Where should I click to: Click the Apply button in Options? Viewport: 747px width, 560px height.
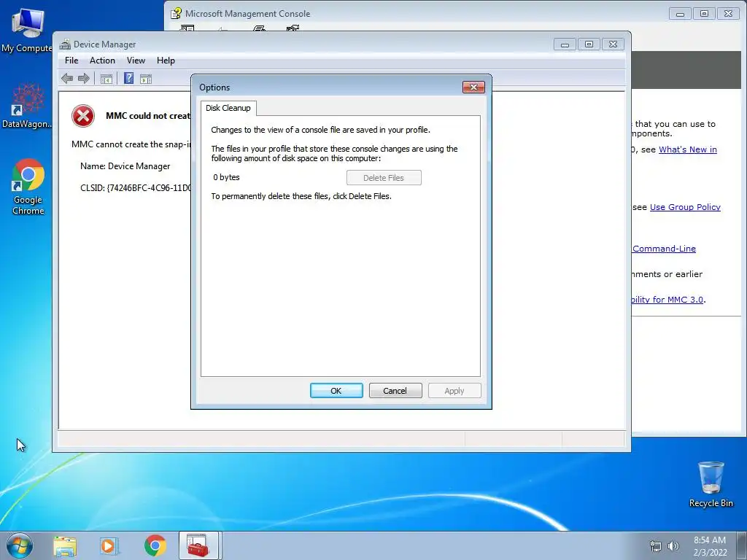tap(454, 391)
